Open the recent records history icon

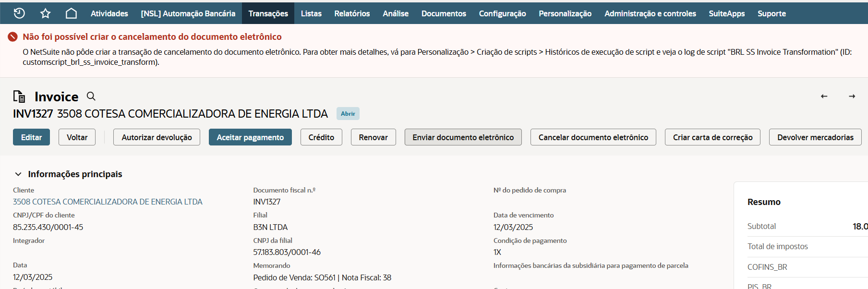click(19, 13)
